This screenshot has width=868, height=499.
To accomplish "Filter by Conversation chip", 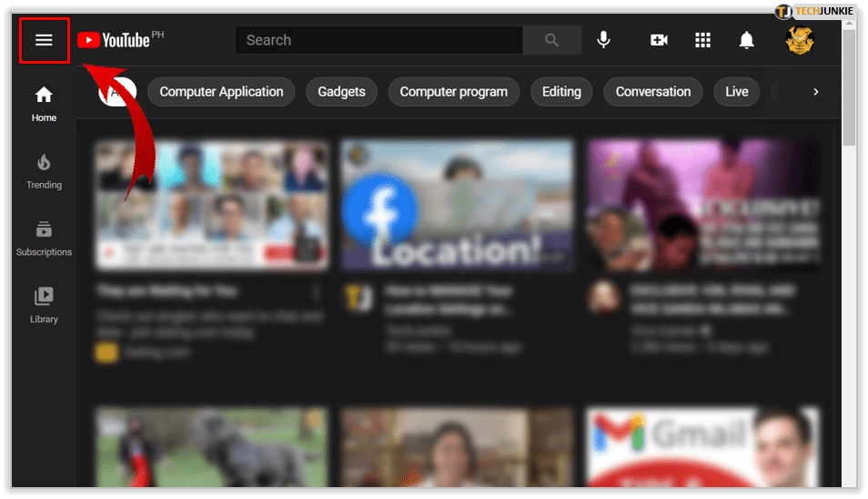I will point(652,92).
